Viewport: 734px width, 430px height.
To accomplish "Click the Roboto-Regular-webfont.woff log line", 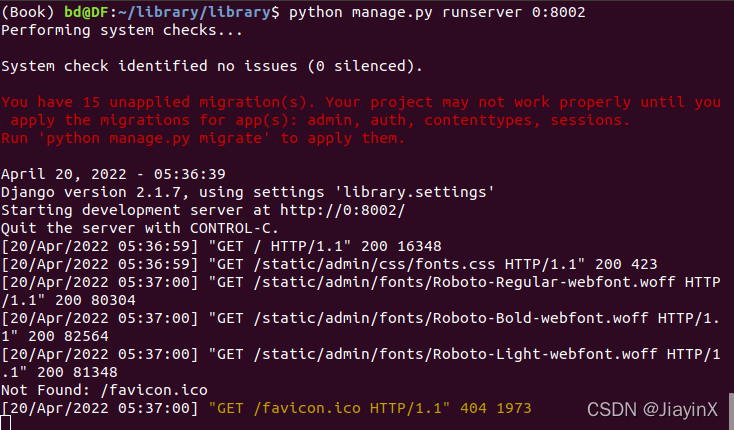I will tap(360, 291).
